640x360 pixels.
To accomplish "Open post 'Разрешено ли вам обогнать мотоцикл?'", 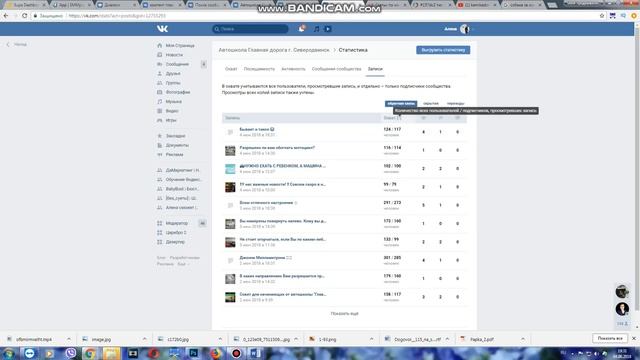I will pyautogui.click(x=277, y=148).
